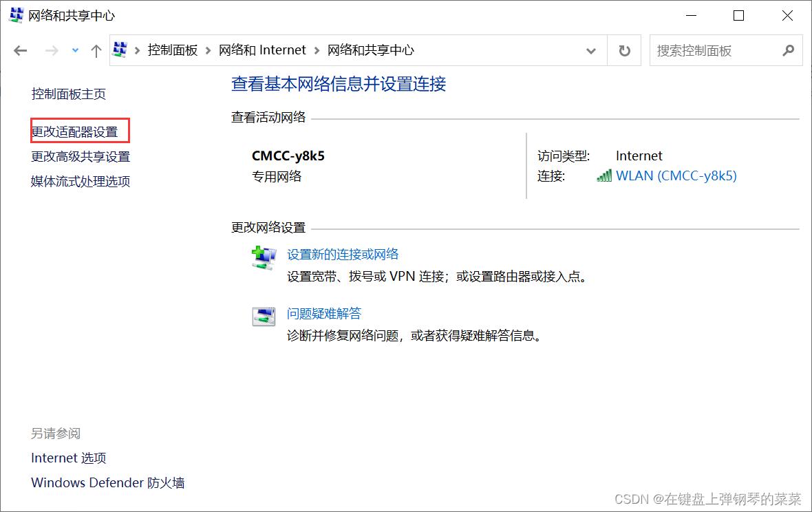
Task: Click the troubleshooting monitor icon
Action: pos(264,316)
